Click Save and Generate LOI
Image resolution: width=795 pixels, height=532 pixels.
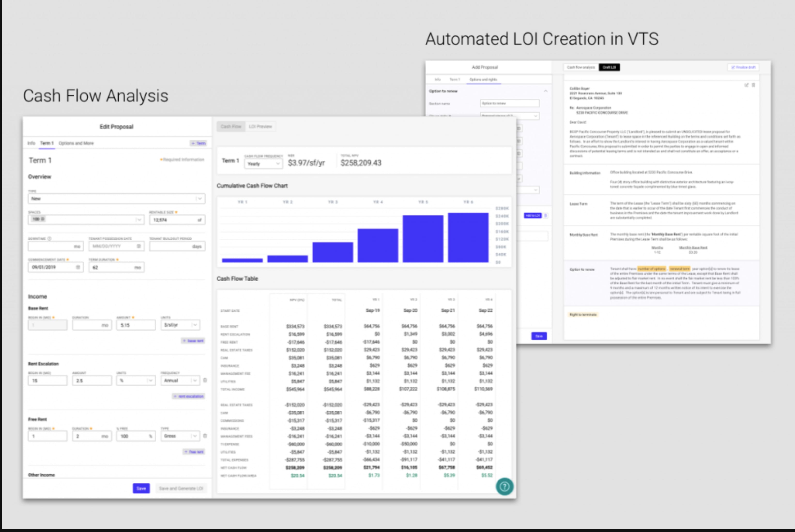[x=181, y=488]
